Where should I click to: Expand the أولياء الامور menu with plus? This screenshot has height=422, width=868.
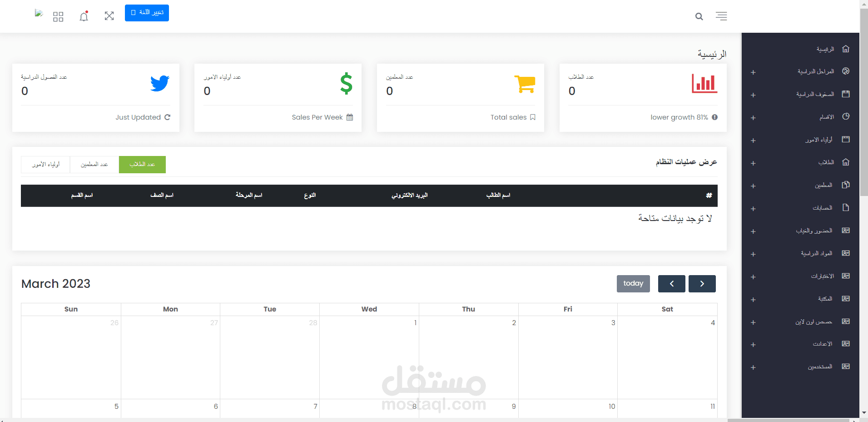click(x=753, y=141)
